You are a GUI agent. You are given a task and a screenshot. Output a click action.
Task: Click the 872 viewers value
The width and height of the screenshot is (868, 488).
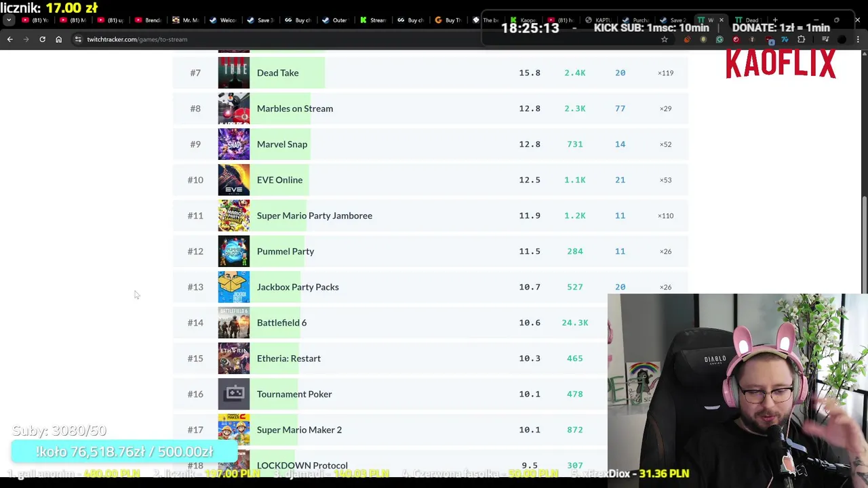click(x=575, y=430)
